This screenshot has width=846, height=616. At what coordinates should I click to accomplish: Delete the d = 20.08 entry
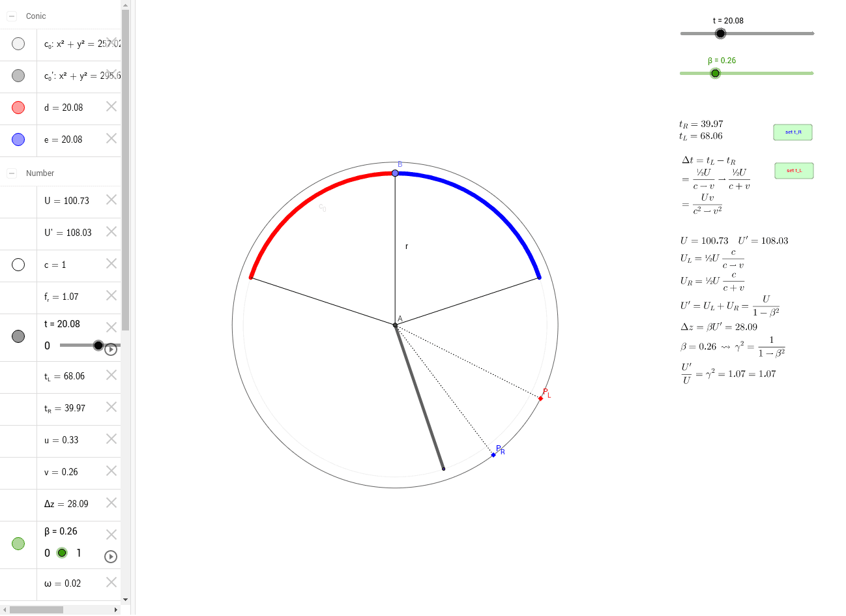click(x=111, y=106)
